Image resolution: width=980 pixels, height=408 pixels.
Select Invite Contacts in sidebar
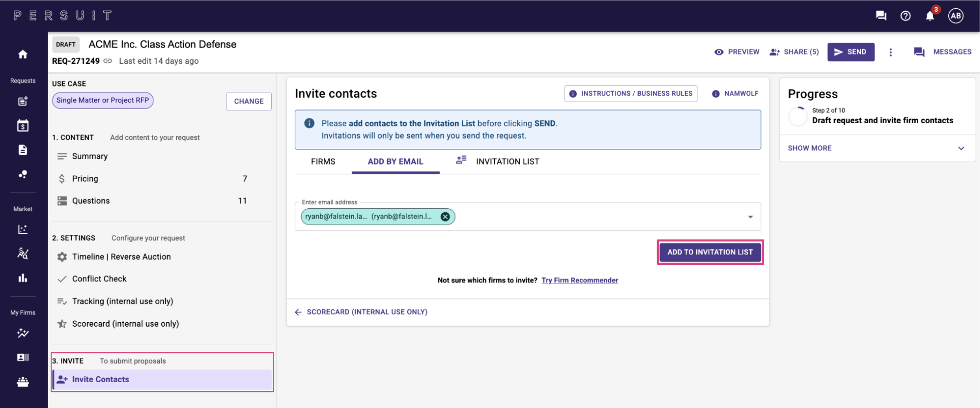[162, 379]
